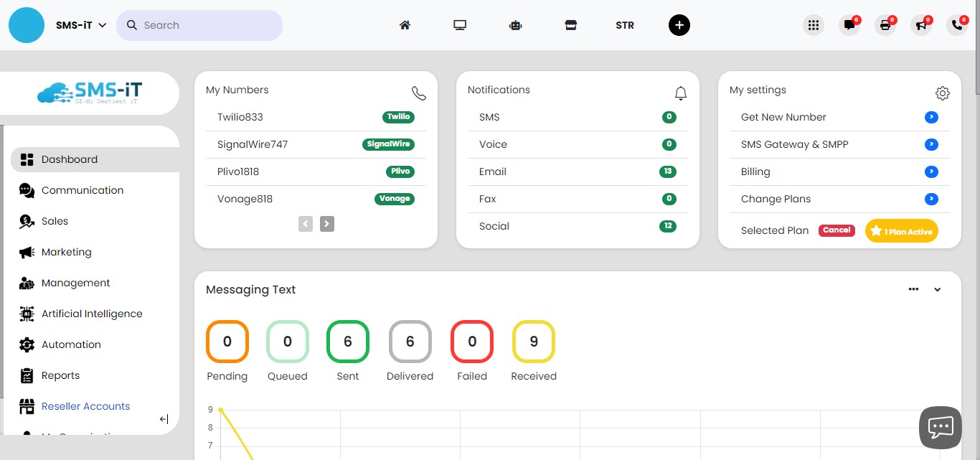Click the home icon in top navigation

coord(405,25)
